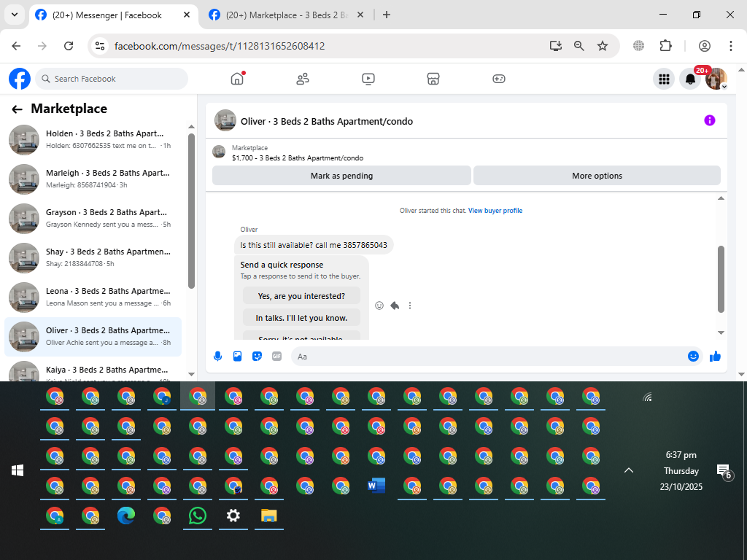Image resolution: width=747 pixels, height=560 pixels.
Task: Reload the page
Action: click(x=69, y=46)
